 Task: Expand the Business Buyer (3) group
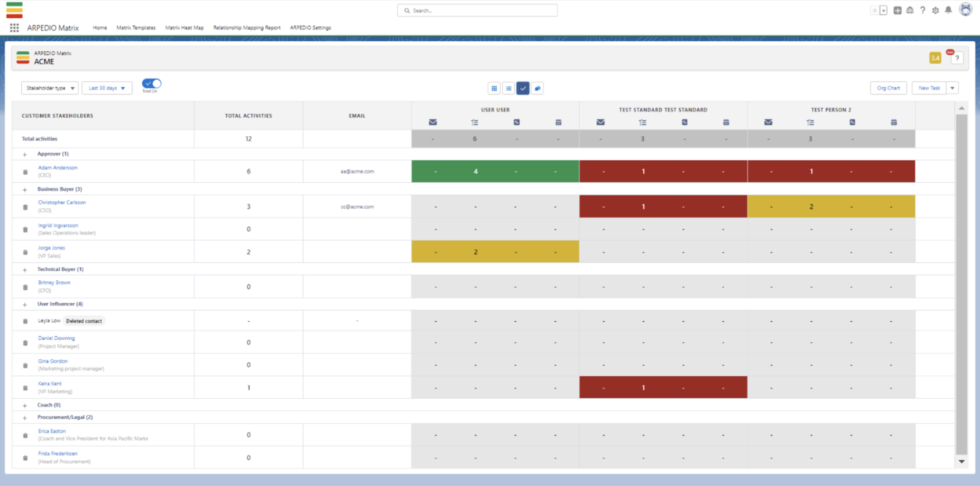(x=24, y=189)
